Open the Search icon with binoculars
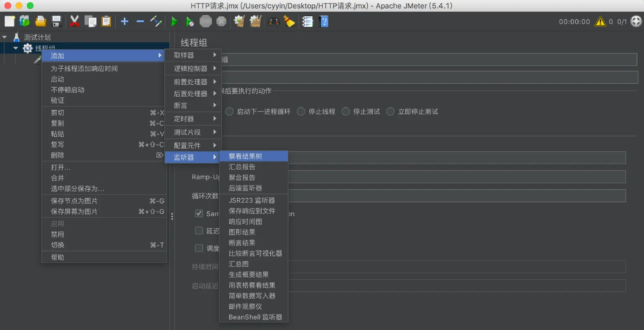Screen dimensions: 644x330 point(274,21)
